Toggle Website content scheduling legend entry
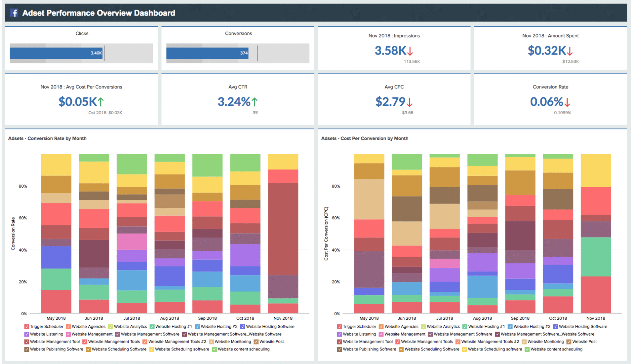The height and width of the screenshot is (364, 633). tap(215, 349)
